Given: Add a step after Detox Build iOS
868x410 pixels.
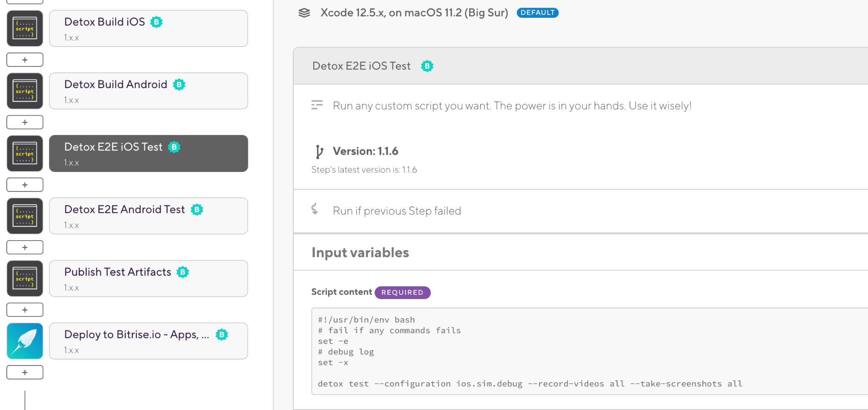Looking at the screenshot, I should (25, 60).
